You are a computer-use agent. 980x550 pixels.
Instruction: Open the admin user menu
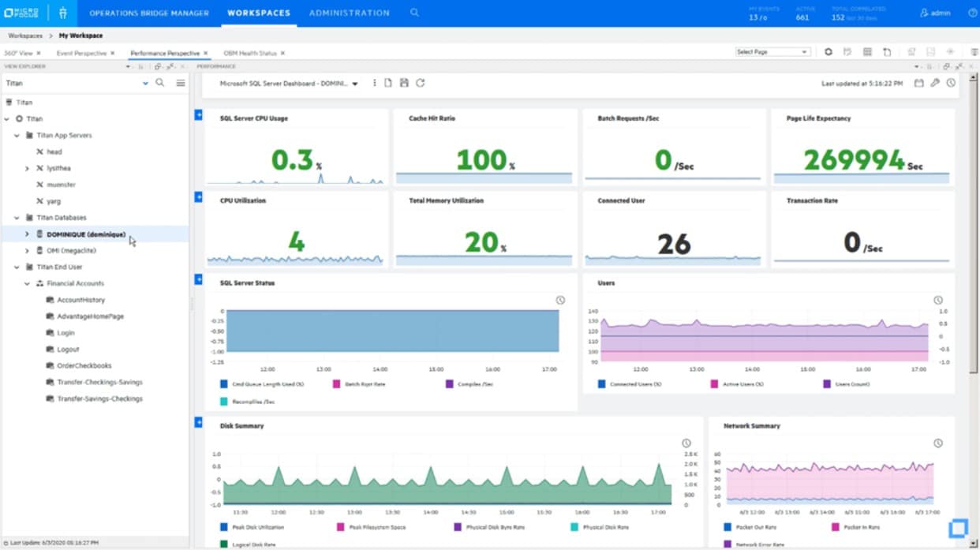point(934,13)
